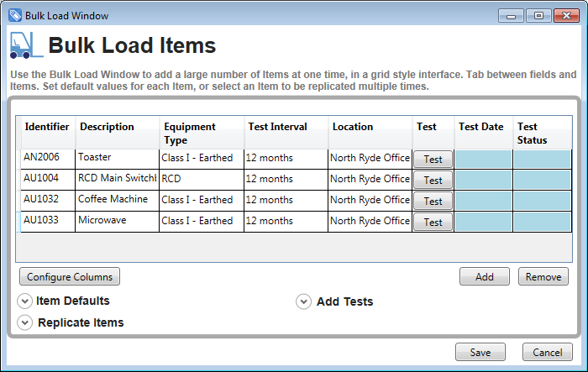Click the Test Date cell for Toaster

483,159
